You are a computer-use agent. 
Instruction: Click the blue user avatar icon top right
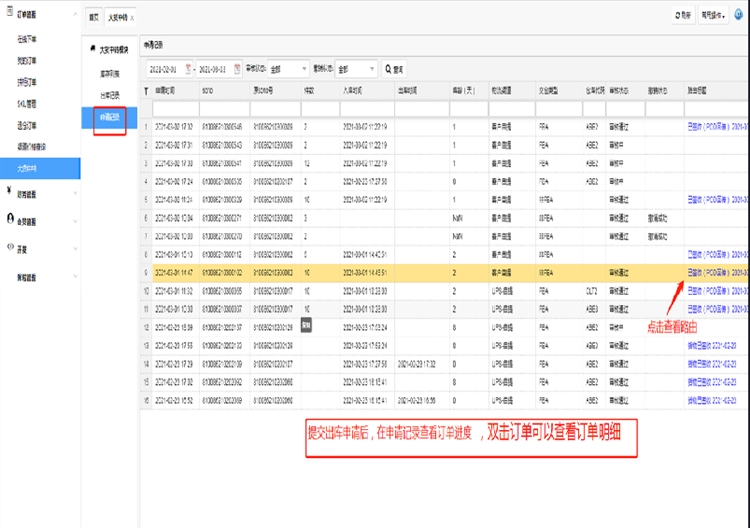tap(739, 15)
